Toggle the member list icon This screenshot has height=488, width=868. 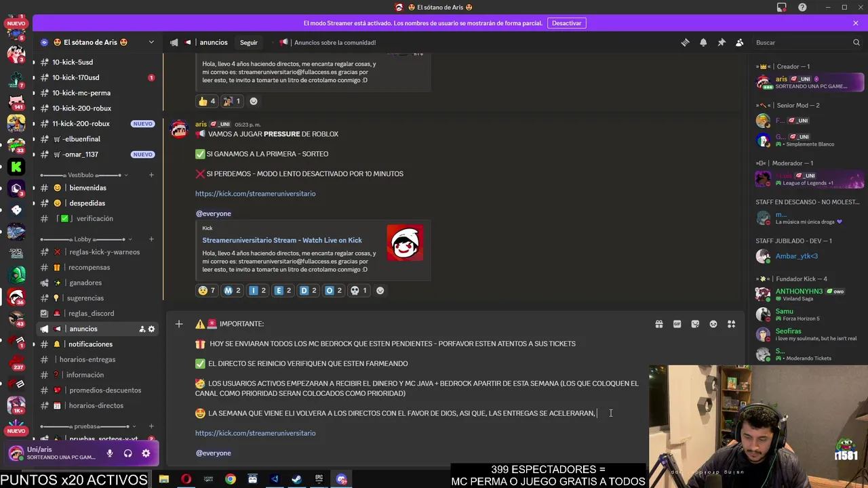coord(740,42)
